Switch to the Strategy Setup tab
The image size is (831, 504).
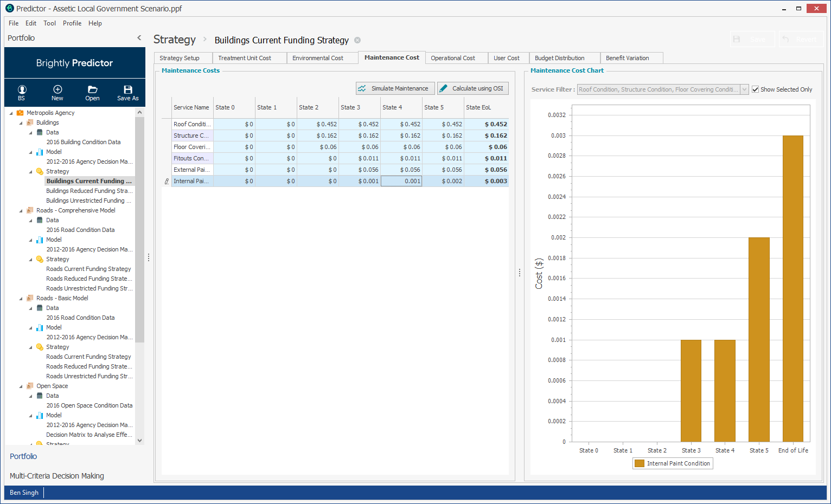point(183,58)
